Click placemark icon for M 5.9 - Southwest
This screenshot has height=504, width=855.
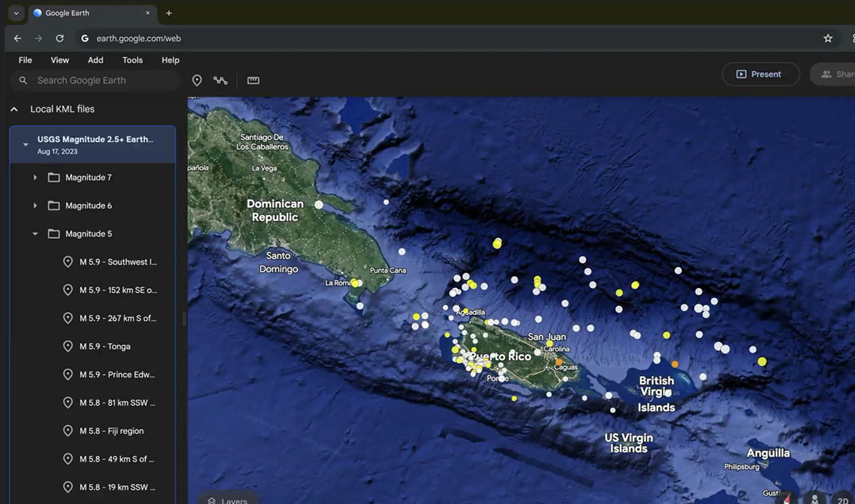[x=68, y=262]
